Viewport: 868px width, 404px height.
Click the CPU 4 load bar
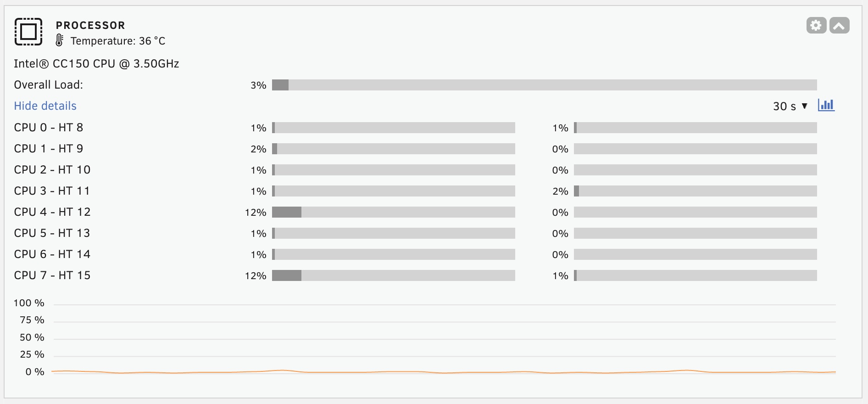coord(393,212)
